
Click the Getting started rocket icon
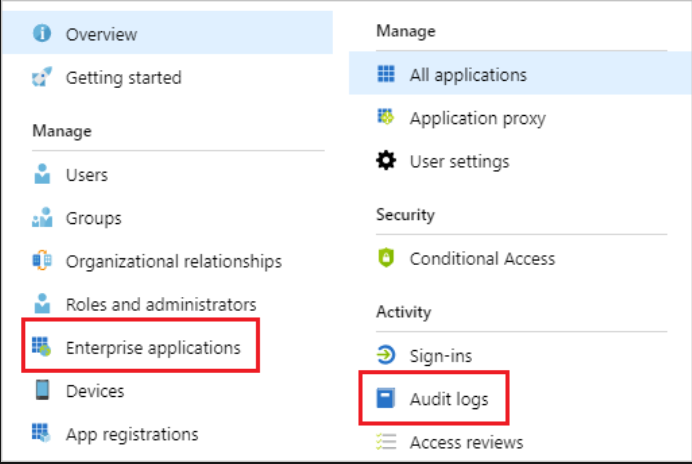42,77
